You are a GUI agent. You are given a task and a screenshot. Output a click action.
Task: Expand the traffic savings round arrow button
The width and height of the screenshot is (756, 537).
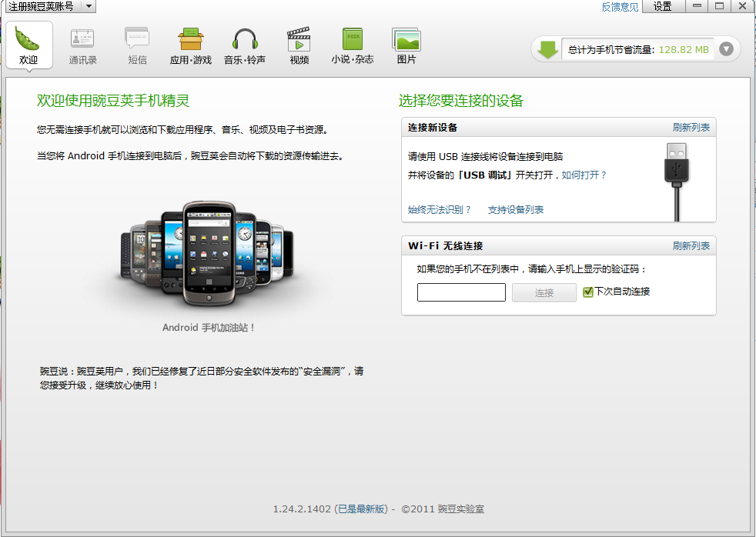[726, 49]
